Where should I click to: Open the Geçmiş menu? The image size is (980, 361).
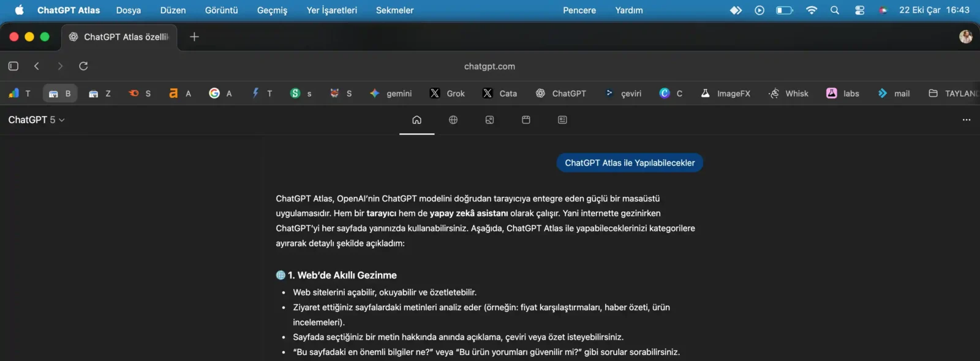tap(272, 10)
